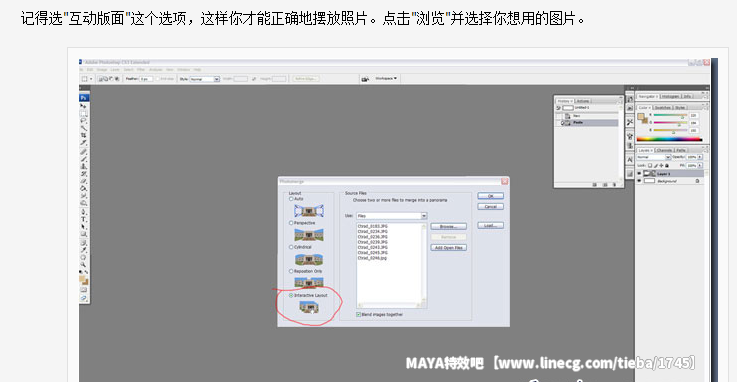Click OK in Photomerge dialog
Screen dimensions: 737x382
tap(490, 196)
